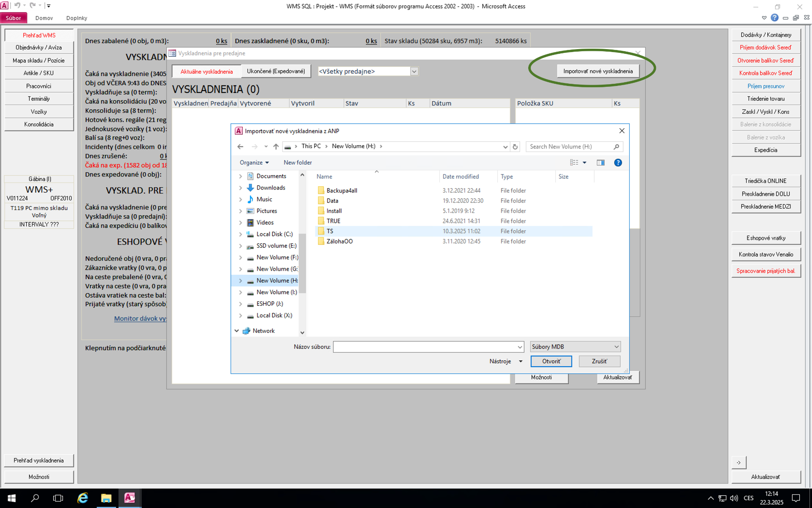Viewport: 812px width, 508px height.
Task: Click Microsoft Access help icon in ribbon
Action: pos(774,17)
